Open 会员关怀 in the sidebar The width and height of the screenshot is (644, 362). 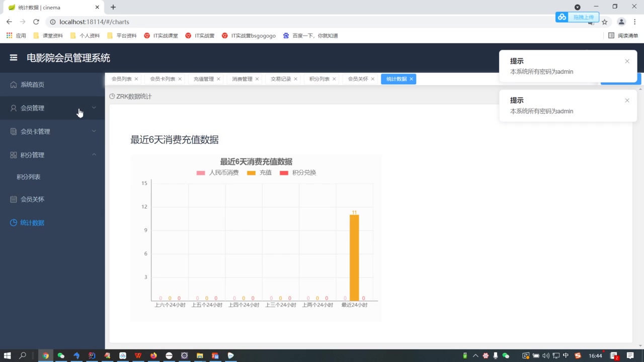52,199
